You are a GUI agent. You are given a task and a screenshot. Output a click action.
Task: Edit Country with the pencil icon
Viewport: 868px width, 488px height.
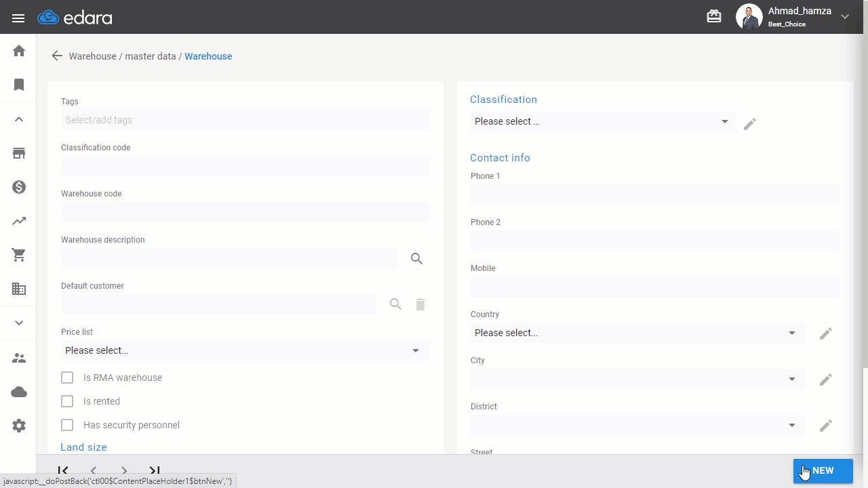[826, 333]
